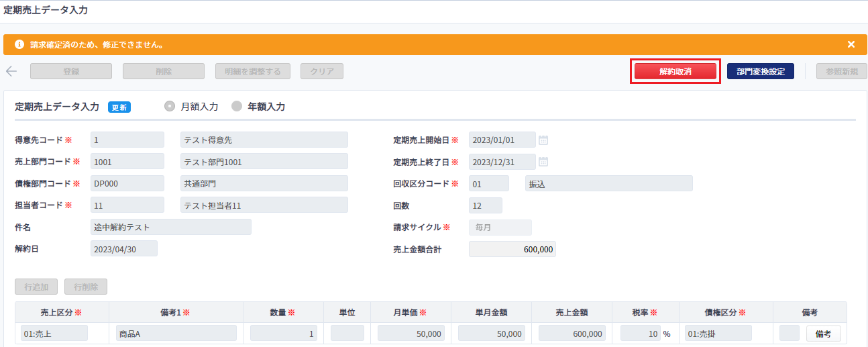Viewport: 868px width, 347px height.
Task: Click the 月単価 column header
Action: pyautogui.click(x=411, y=313)
